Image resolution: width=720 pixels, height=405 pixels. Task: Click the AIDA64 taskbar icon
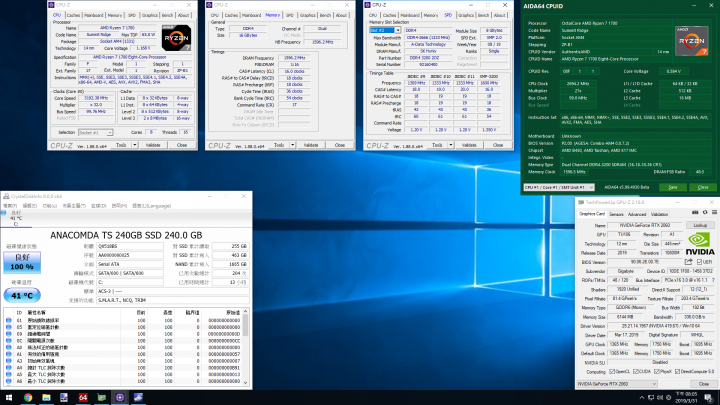[83, 398]
